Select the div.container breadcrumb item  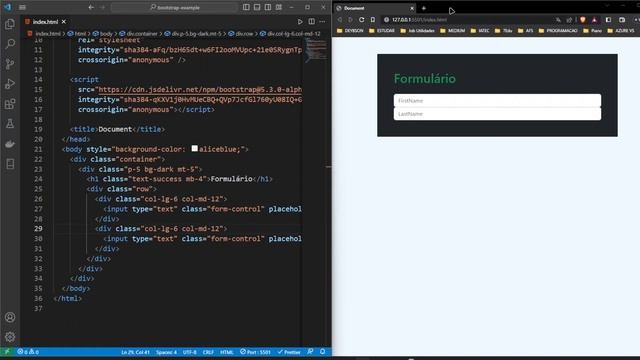[138, 34]
